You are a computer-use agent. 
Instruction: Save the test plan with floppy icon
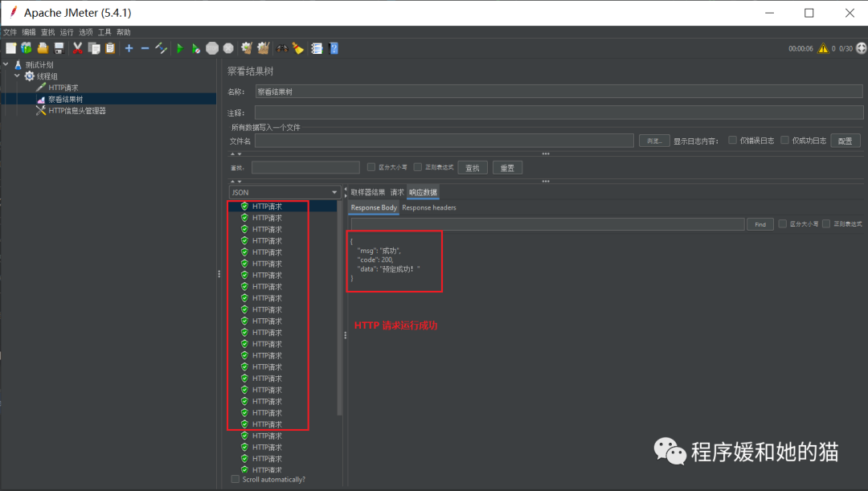pos(59,49)
